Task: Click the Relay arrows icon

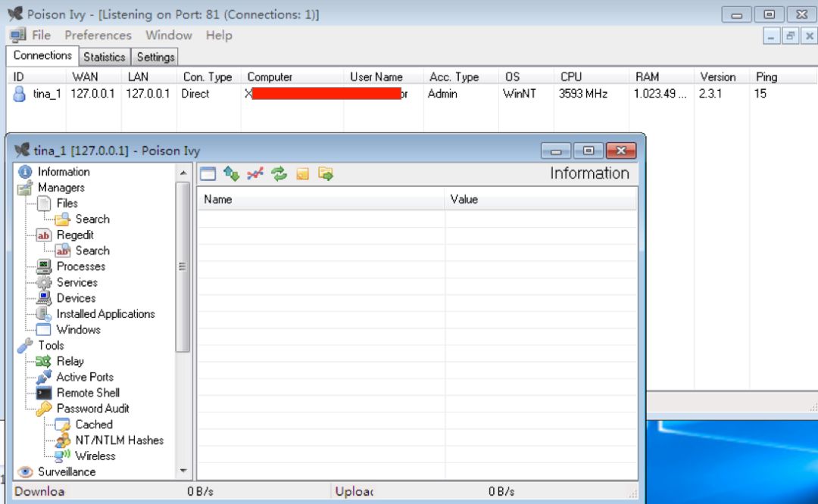Action: 44,361
